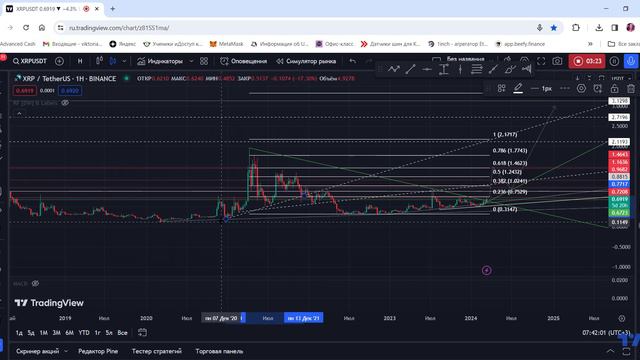Viewport: 640px width, 360px height.
Task: Launch Симулятор рынка replay mode
Action: click(x=306, y=61)
